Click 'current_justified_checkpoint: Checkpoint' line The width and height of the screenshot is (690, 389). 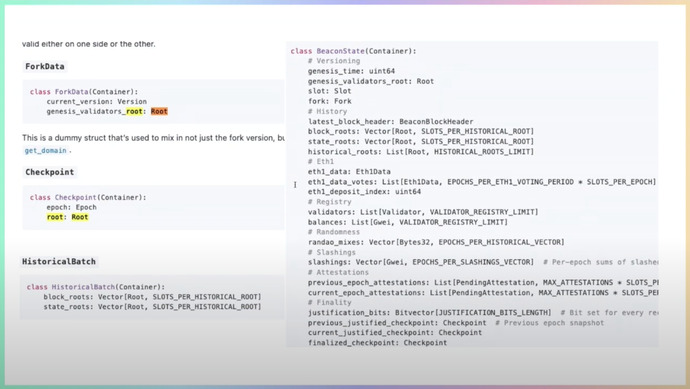click(395, 333)
